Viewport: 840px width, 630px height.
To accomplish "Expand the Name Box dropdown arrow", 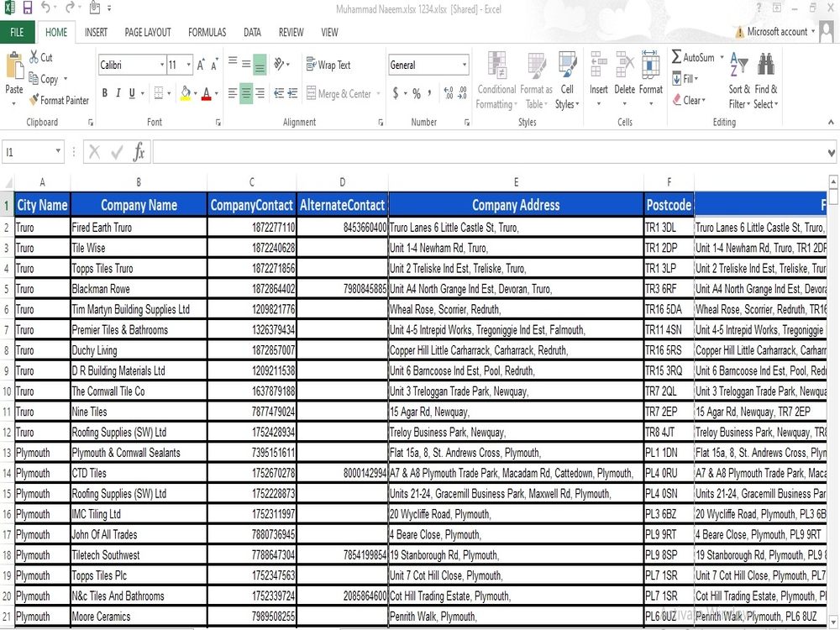I will pos(58,151).
